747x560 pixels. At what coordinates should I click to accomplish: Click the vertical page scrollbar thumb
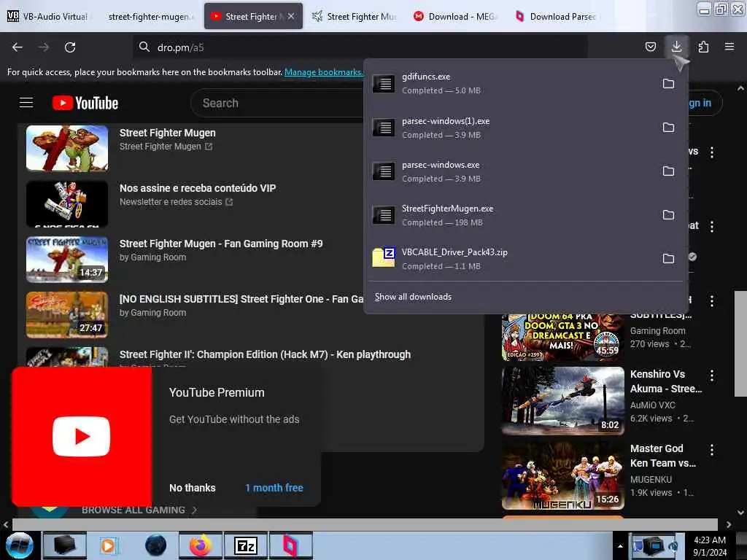740,343
